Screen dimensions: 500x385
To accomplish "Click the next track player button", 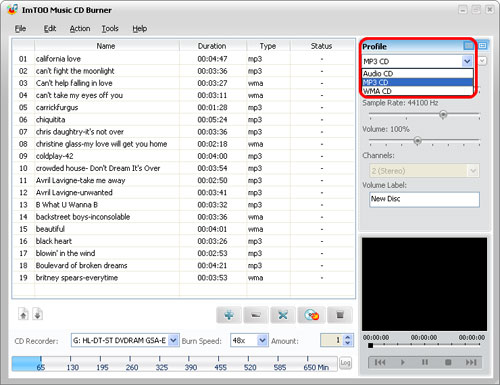I will [471, 362].
